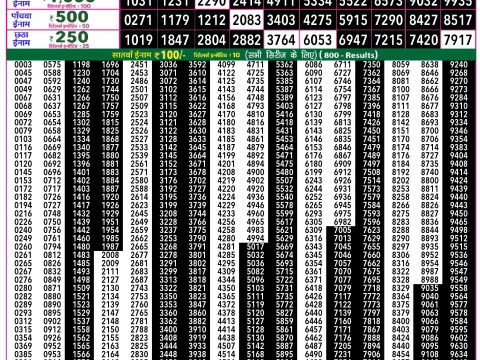This screenshot has width=480, height=360.
Task: Select number 4099 in results list
Action: coord(226,64)
